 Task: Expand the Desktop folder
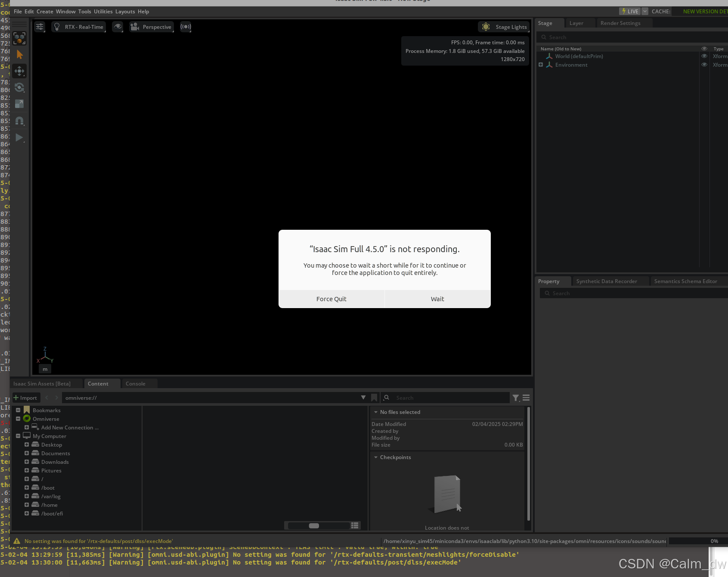tap(27, 445)
